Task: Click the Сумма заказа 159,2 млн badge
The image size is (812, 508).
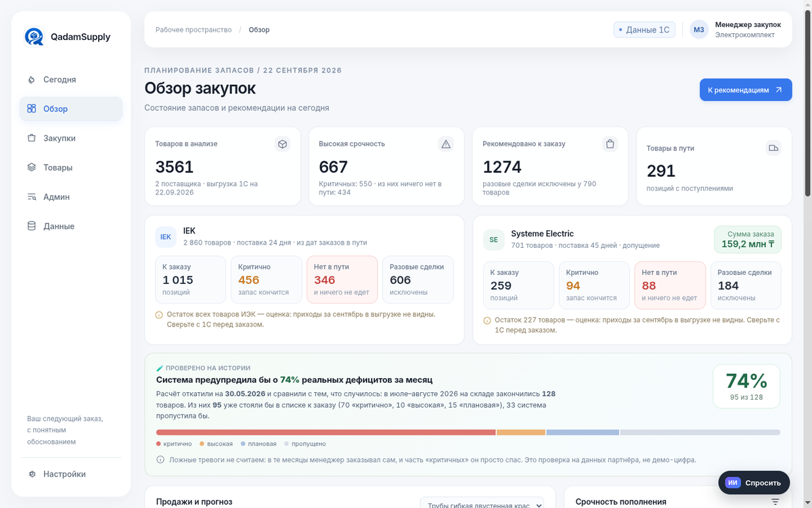Action: [748, 239]
